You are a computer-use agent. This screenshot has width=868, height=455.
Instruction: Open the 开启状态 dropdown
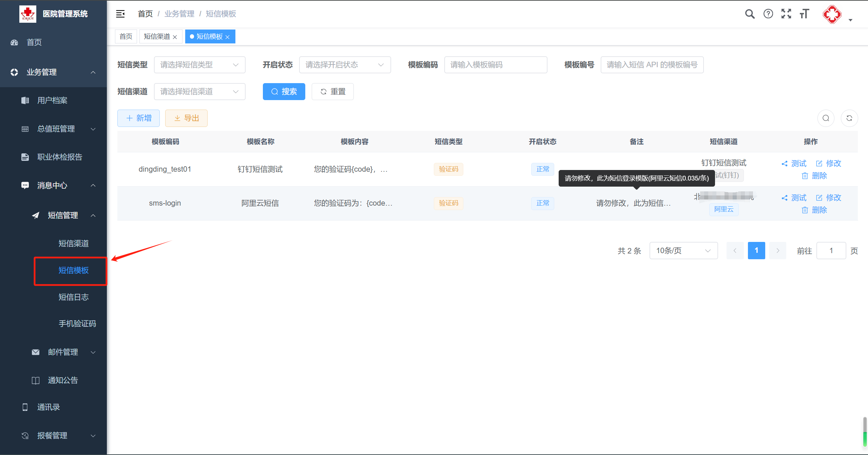pos(345,65)
